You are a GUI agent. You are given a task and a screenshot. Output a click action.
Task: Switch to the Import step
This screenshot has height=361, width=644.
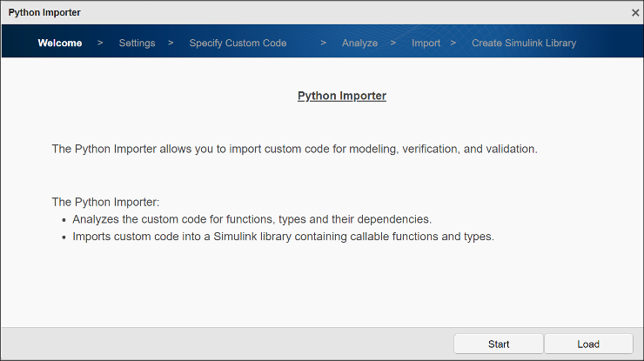pos(426,43)
